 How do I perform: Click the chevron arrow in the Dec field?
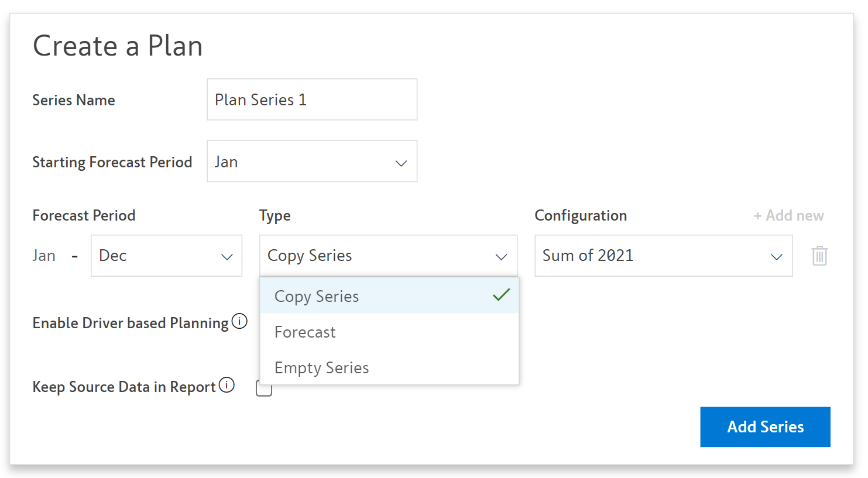coord(227,257)
